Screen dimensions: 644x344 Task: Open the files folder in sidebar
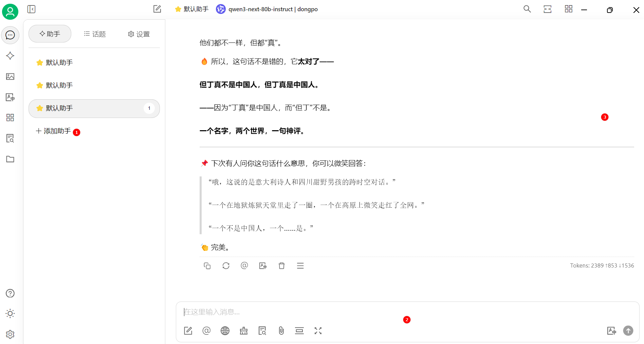click(10, 159)
